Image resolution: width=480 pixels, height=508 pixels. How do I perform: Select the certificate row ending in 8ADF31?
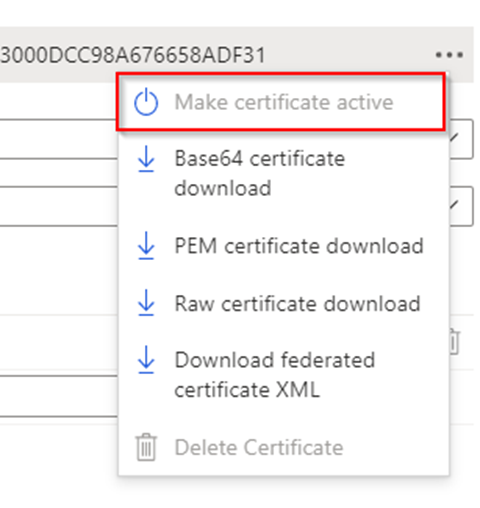click(x=237, y=55)
